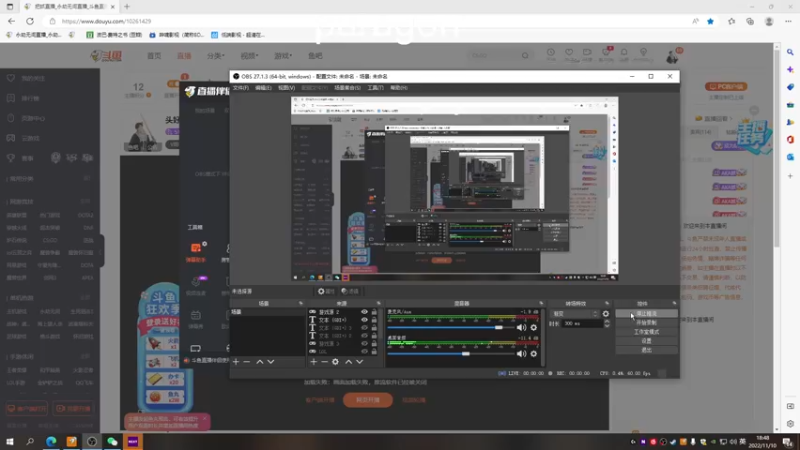Open Edge sidebar Office icon
800x450 pixels.
pyautogui.click(x=790, y=139)
